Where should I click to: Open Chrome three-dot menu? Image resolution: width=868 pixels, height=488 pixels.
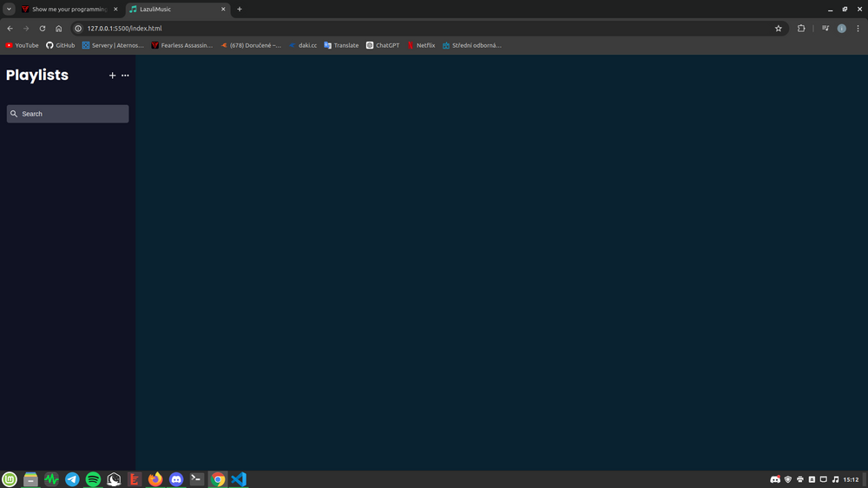(x=858, y=29)
